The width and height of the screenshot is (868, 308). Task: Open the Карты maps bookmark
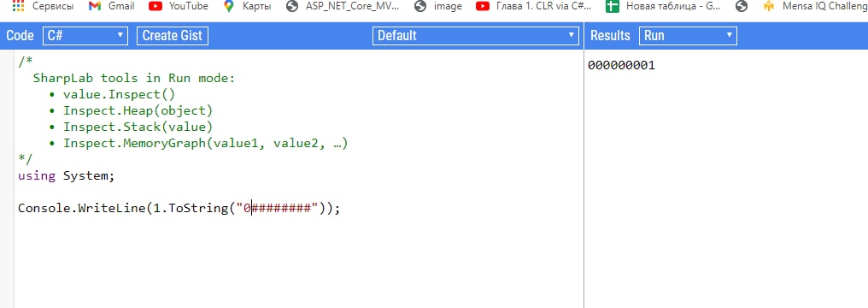point(248,6)
